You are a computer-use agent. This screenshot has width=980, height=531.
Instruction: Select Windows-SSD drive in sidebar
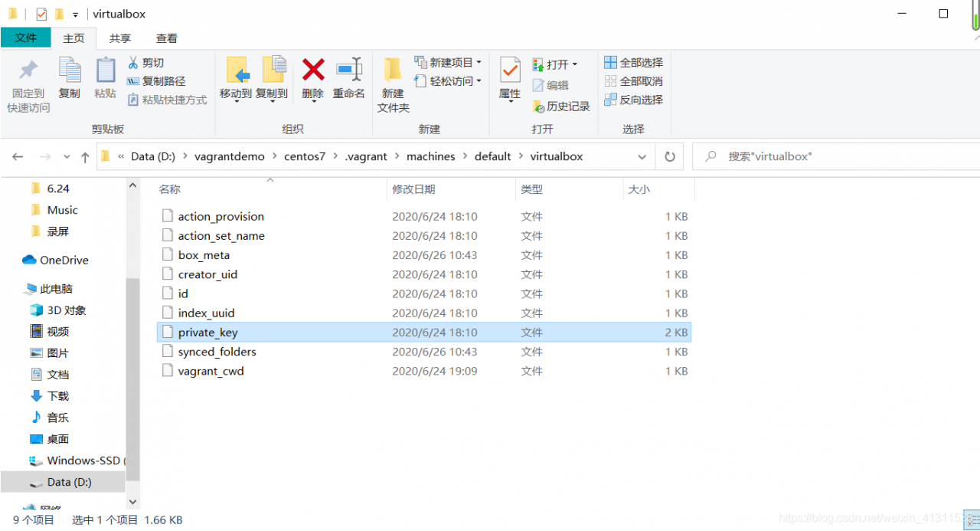click(x=77, y=461)
